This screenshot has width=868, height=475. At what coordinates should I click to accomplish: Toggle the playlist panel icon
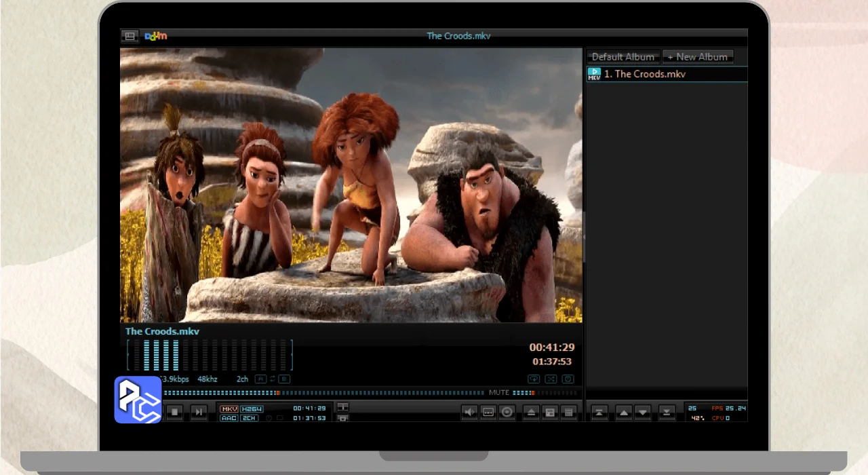(x=569, y=412)
